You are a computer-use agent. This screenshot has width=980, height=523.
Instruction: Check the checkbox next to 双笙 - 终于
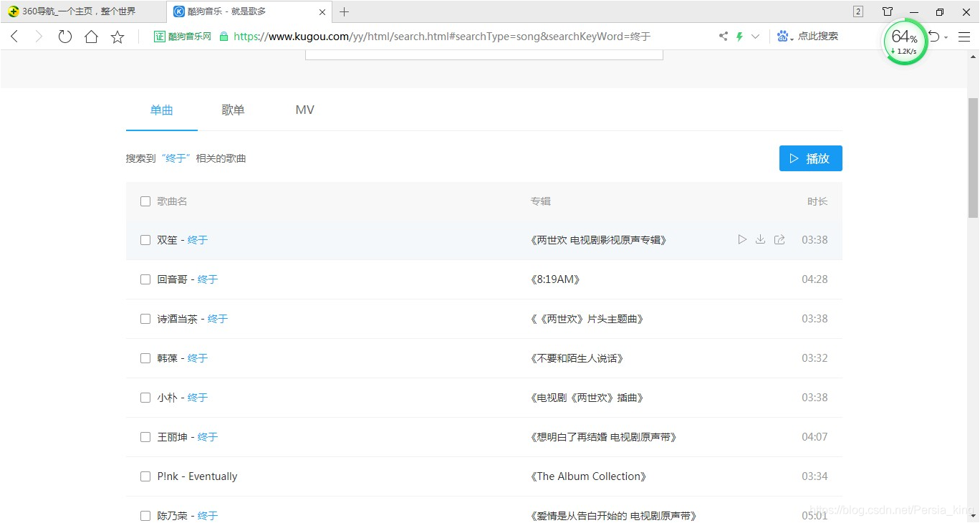coord(145,239)
